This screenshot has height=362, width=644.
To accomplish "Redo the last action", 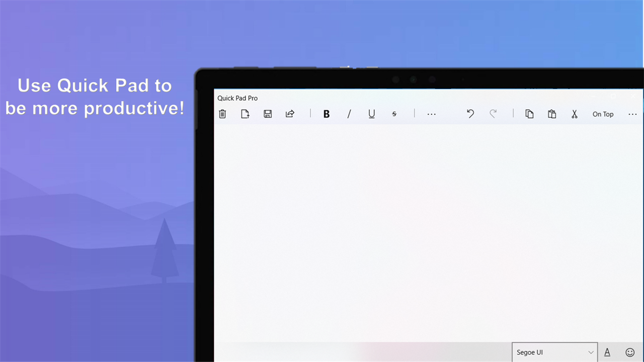I will 493,114.
